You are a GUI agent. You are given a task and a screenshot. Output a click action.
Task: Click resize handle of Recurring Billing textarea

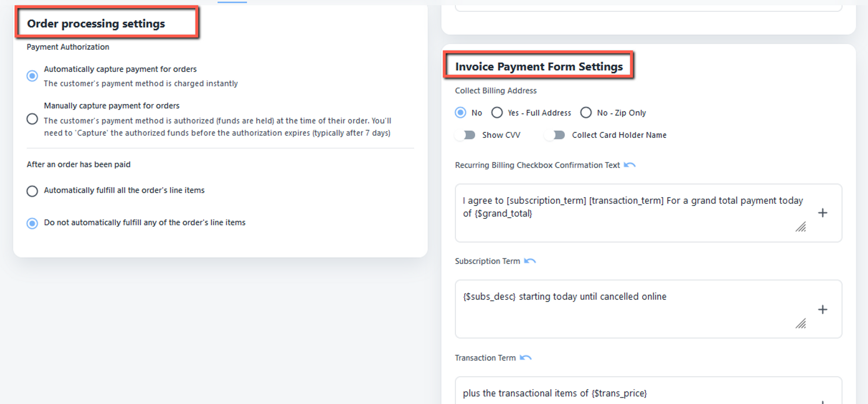(801, 227)
